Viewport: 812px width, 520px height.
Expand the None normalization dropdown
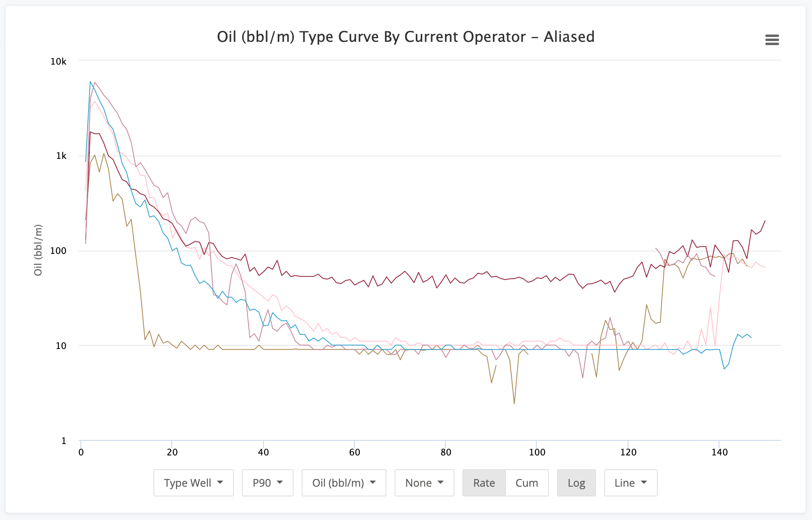point(424,483)
